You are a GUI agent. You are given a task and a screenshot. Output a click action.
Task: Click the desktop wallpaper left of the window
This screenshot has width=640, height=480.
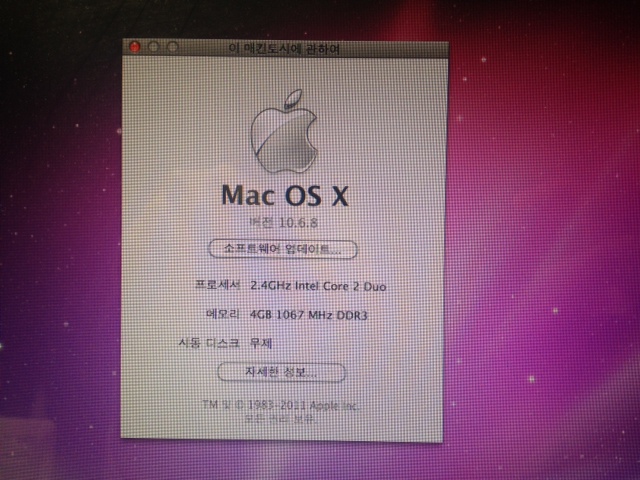60,250
